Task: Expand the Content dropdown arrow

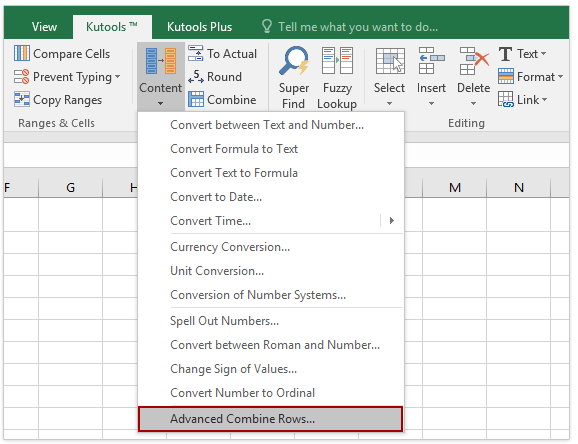Action: pyautogui.click(x=160, y=104)
